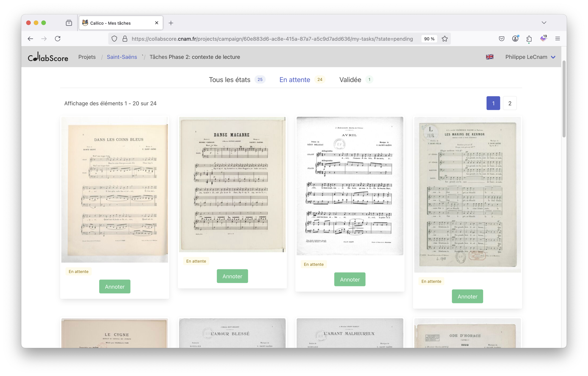This screenshot has height=376, width=588.
Task: Reset the 90 % zoom level
Action: click(x=429, y=39)
